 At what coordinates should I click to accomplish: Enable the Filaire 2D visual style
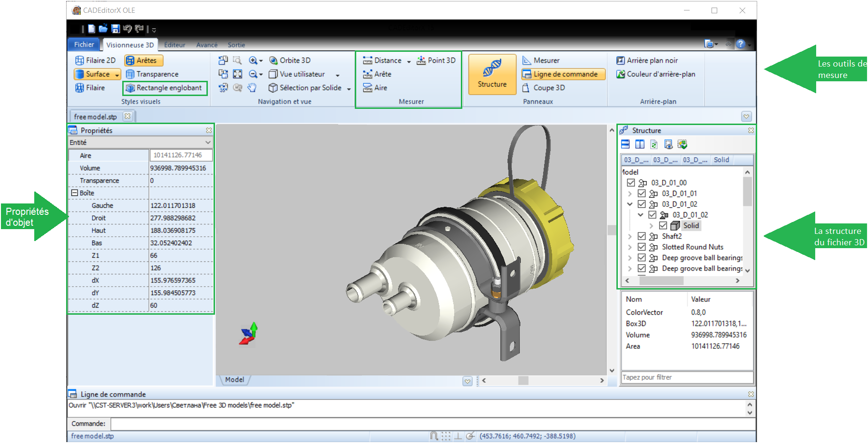96,60
